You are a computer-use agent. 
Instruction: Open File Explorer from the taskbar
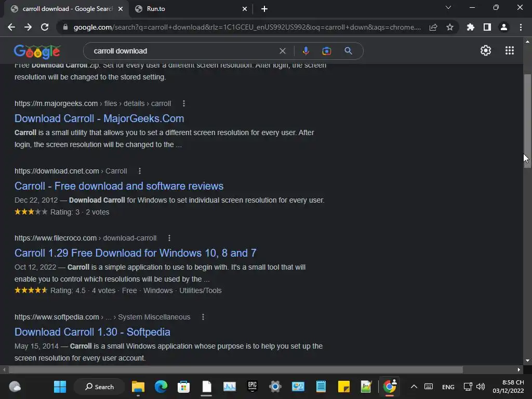(138, 387)
